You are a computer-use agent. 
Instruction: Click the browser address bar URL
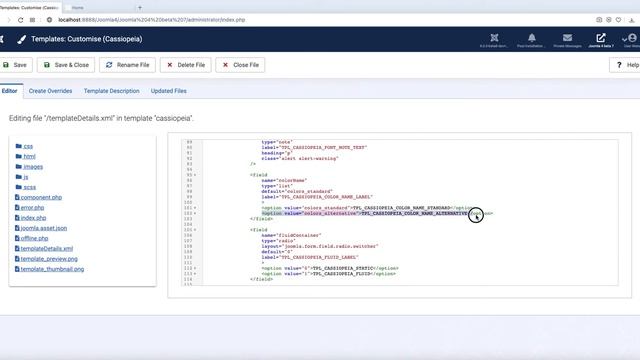[x=151, y=20]
